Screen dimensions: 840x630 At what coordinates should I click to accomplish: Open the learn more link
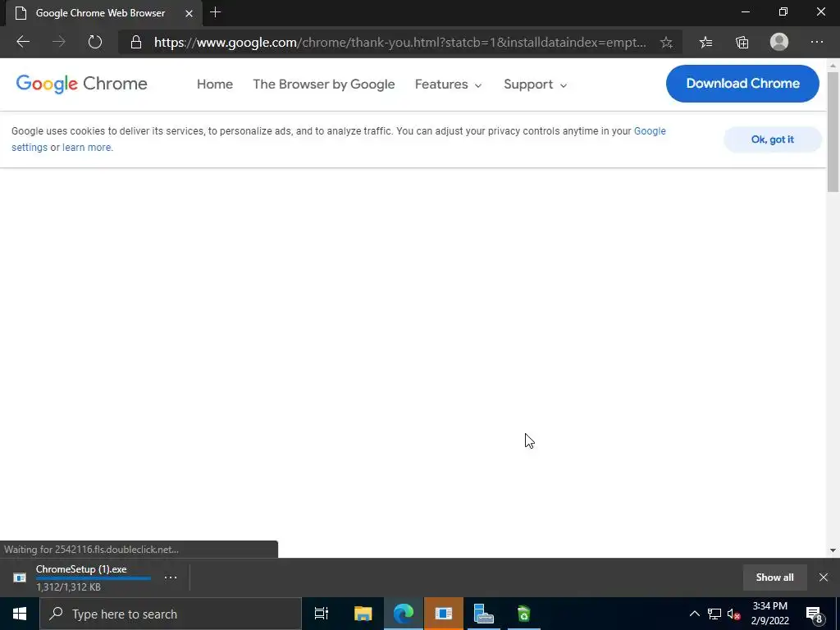tap(87, 148)
